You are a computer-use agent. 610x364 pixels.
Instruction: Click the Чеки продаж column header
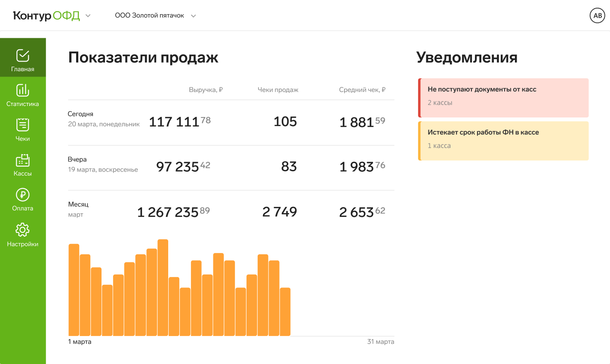pyautogui.click(x=278, y=90)
